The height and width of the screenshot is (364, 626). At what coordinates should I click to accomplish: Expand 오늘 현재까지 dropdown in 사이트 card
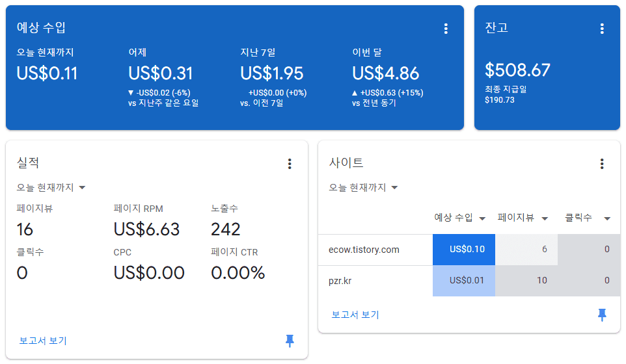[x=363, y=187]
